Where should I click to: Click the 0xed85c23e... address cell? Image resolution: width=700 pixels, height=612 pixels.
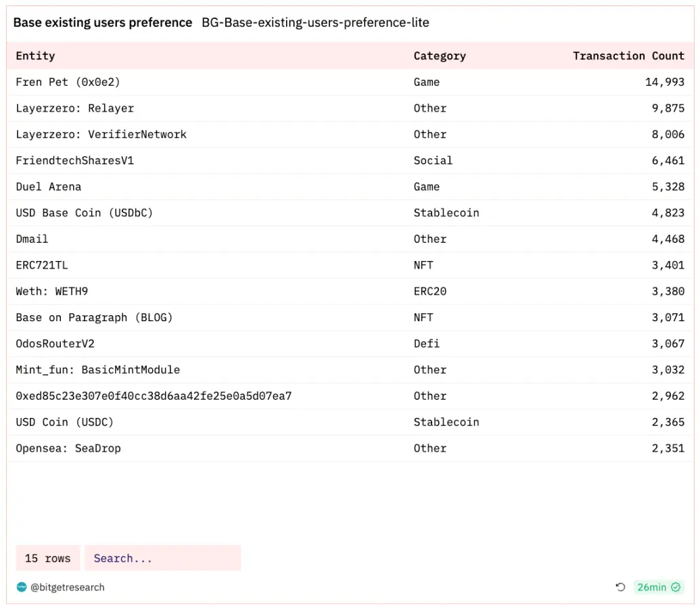(154, 396)
